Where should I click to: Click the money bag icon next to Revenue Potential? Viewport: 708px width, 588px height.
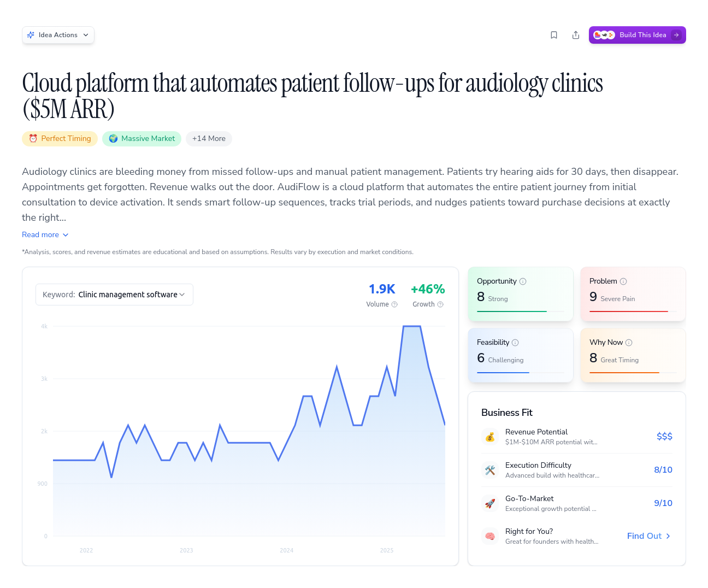pos(490,437)
